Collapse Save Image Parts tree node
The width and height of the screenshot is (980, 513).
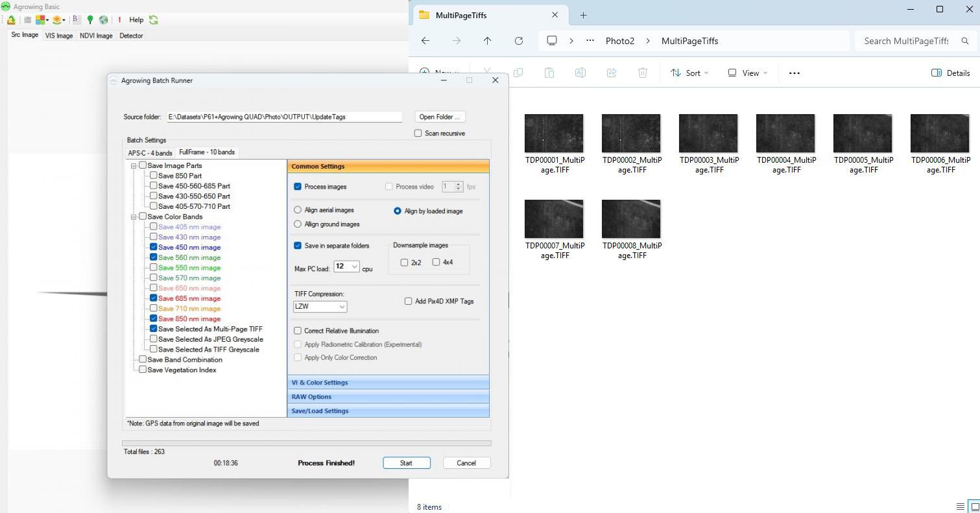[134, 166]
